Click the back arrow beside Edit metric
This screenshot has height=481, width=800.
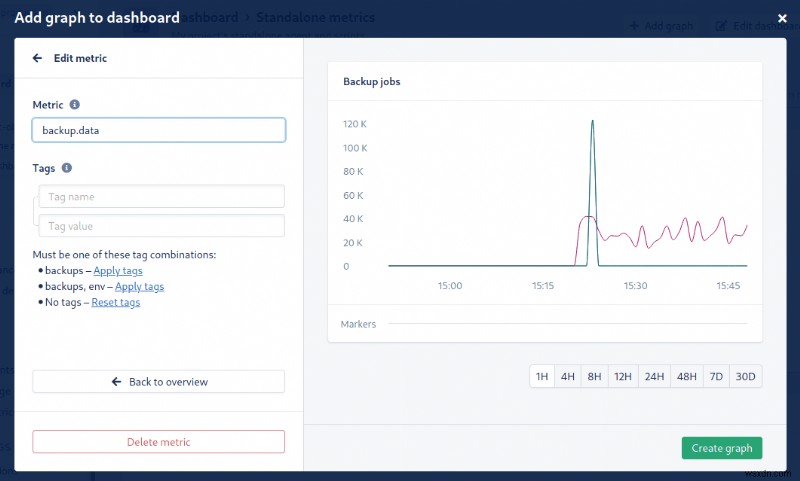click(x=37, y=58)
